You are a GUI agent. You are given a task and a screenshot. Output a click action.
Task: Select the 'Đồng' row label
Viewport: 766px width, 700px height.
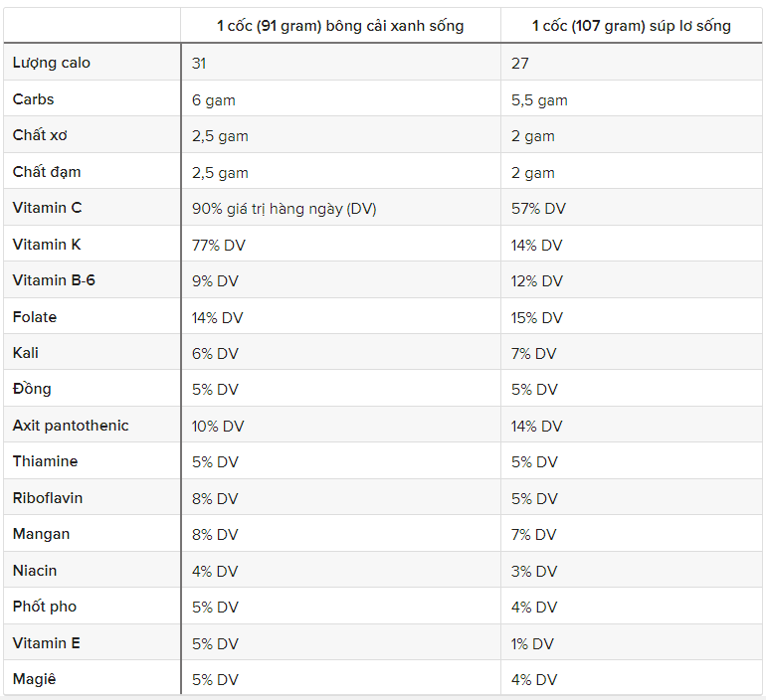pos(32,389)
